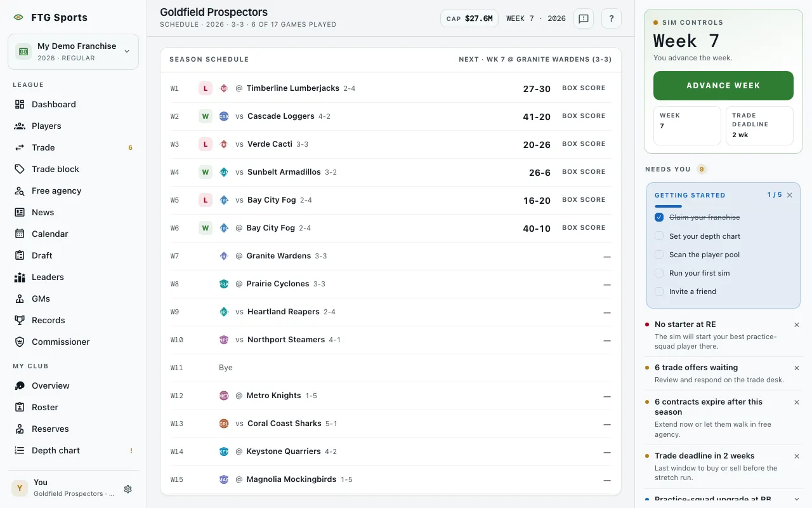The width and height of the screenshot is (812, 508).
Task: Check the Scan the player pool checkbox
Action: (659, 255)
